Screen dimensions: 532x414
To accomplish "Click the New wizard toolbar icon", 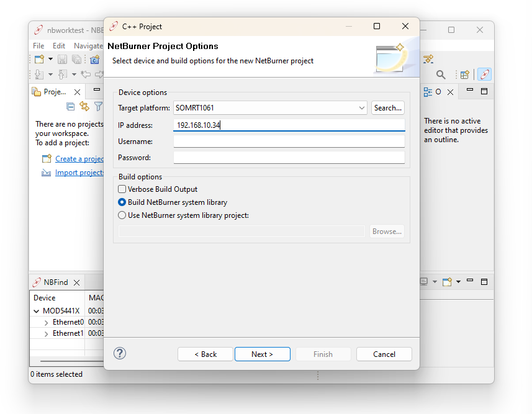I will coord(38,60).
